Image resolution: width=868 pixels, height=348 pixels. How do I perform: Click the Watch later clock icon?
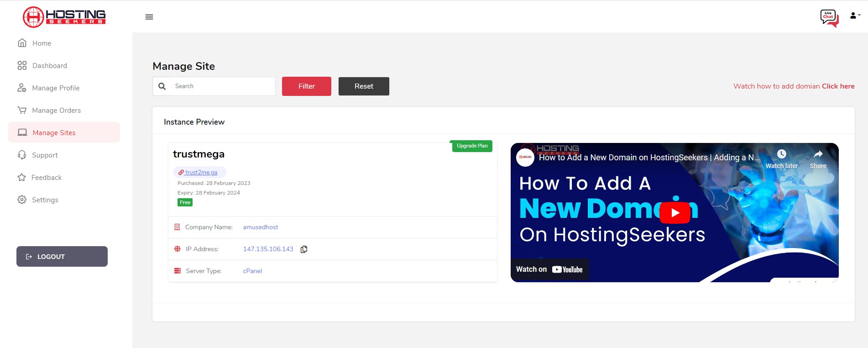pos(782,154)
